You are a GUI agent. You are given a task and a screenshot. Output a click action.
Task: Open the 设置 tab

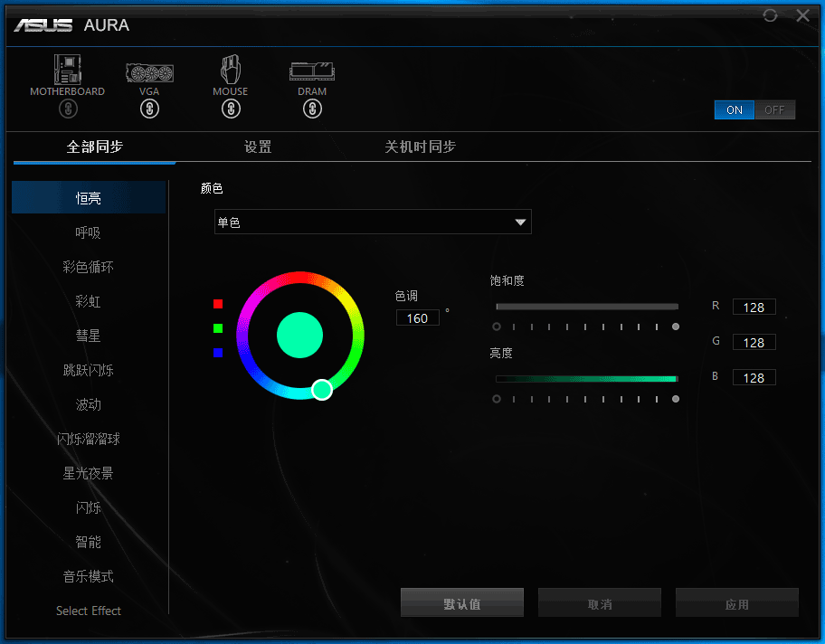(x=258, y=147)
